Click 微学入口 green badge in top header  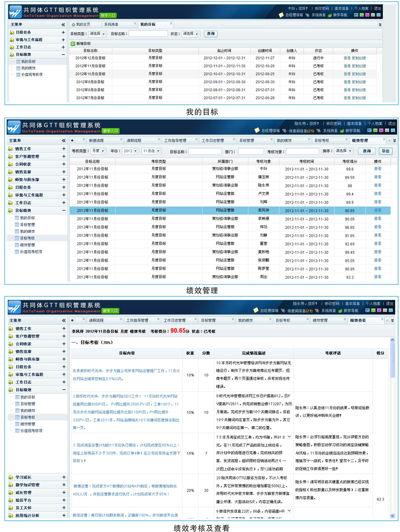[x=108, y=16]
